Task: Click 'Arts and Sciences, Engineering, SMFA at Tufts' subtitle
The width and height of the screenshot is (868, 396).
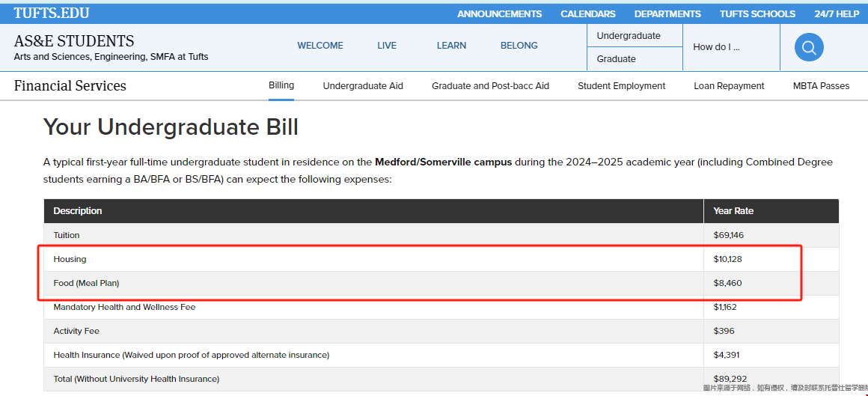Action: click(x=111, y=57)
